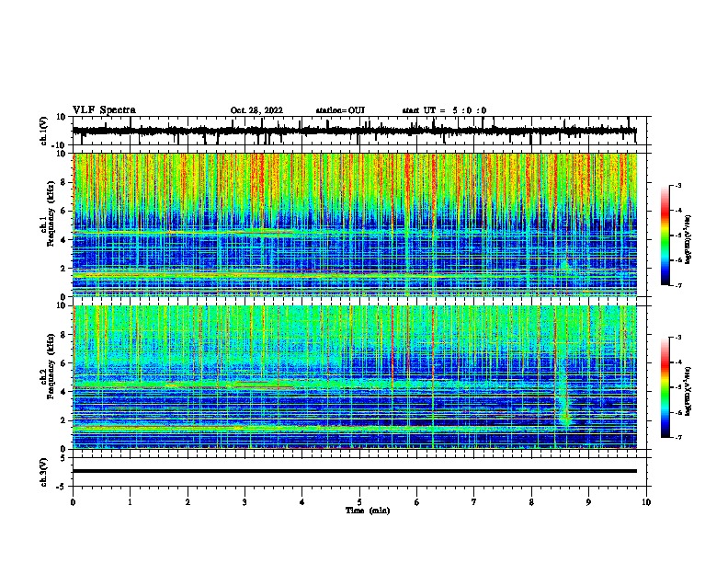
Task: Click ch.1 spectrogram '6' kHz tick label
Action: (x=63, y=211)
